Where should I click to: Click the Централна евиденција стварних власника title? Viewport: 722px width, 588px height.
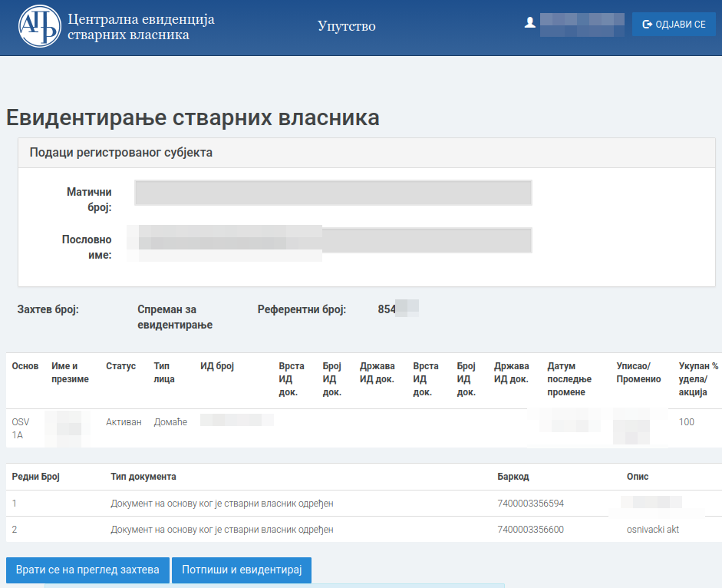tap(140, 27)
